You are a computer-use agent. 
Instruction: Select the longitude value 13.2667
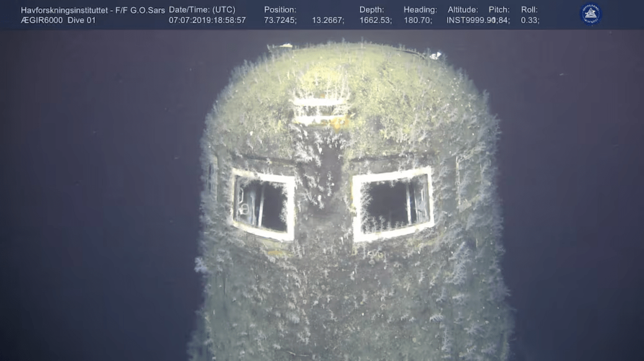[328, 20]
